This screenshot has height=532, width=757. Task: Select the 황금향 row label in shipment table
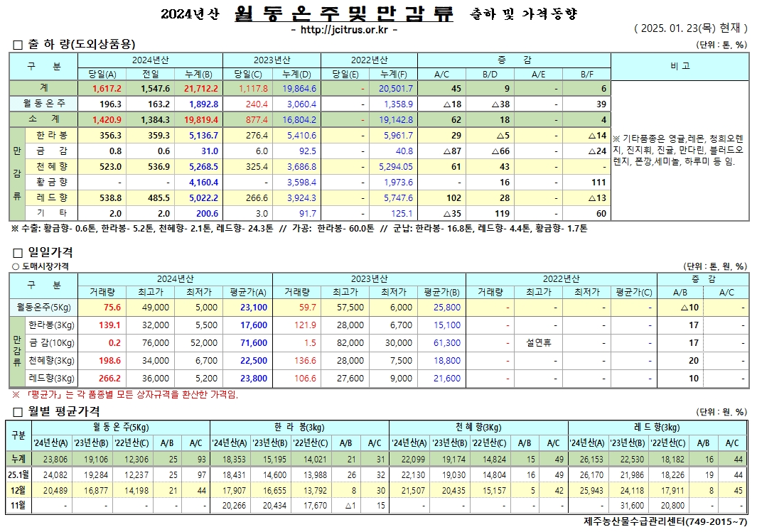point(53,183)
